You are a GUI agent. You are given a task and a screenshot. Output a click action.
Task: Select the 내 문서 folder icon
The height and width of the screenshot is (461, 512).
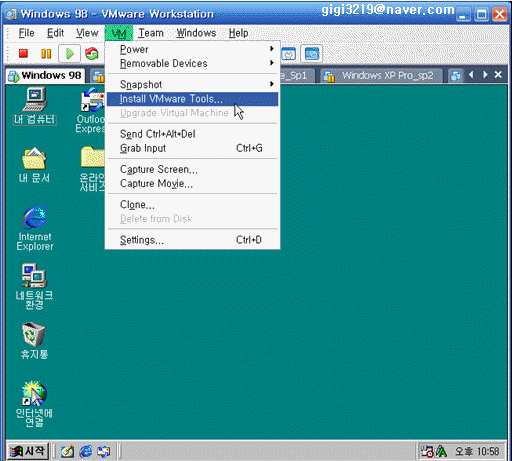pyautogui.click(x=34, y=165)
